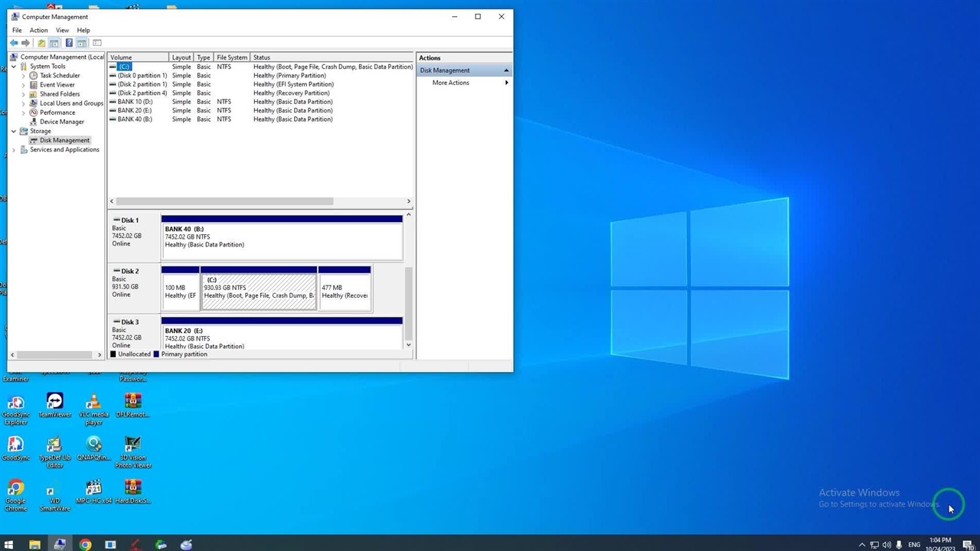Screen dimensions: 980x551
Task: Click More Actions in the Actions pane
Action: point(451,83)
